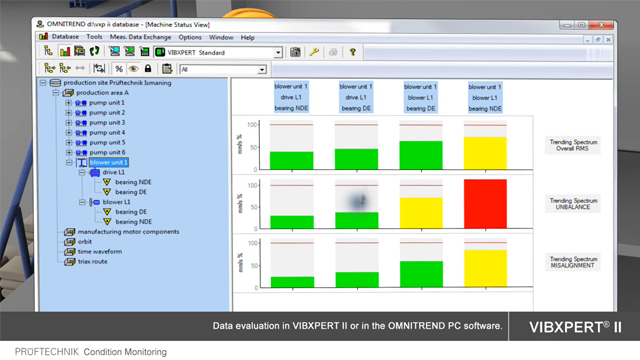
Task: Open the VIBXPERT Standard dropdown
Action: [278, 53]
